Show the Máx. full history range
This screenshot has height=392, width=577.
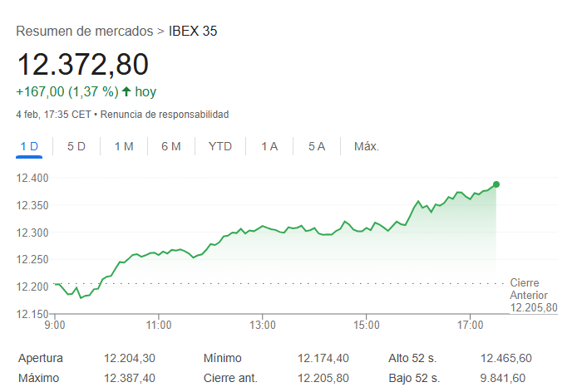[x=367, y=146]
